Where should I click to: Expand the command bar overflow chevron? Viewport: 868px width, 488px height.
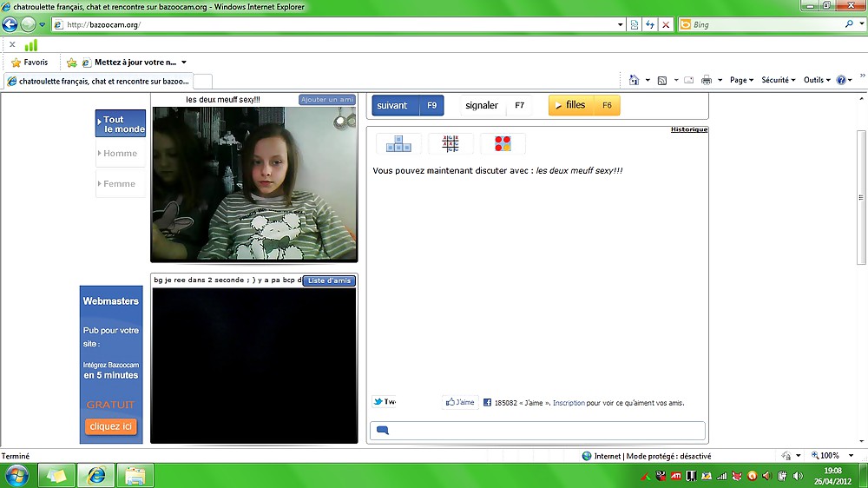pyautogui.click(x=863, y=76)
